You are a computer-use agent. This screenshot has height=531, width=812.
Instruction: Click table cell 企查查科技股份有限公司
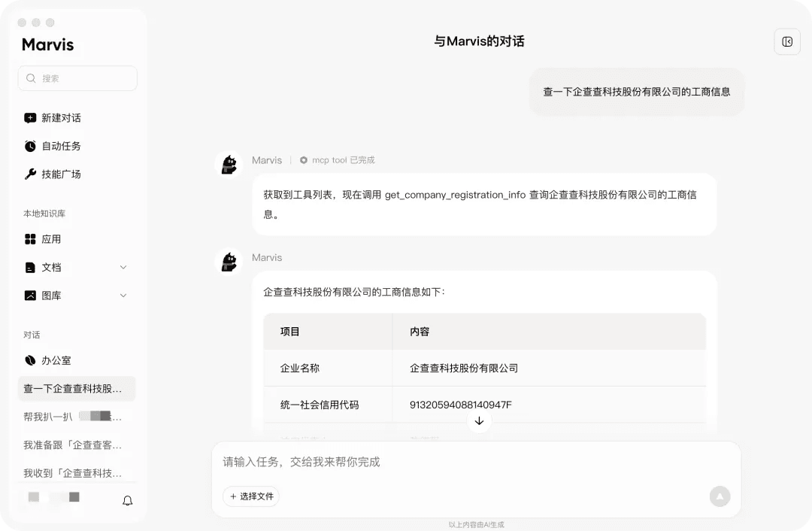point(463,369)
